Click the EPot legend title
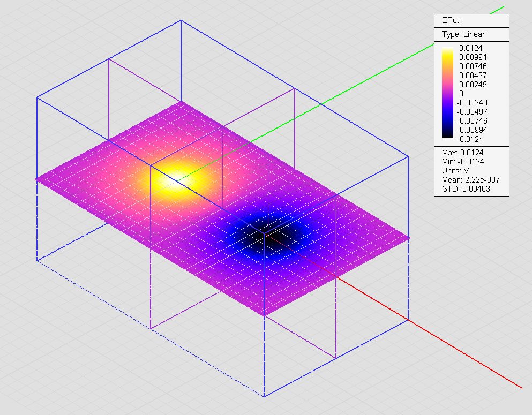Image resolution: width=532 pixels, height=415 pixels. click(450, 21)
